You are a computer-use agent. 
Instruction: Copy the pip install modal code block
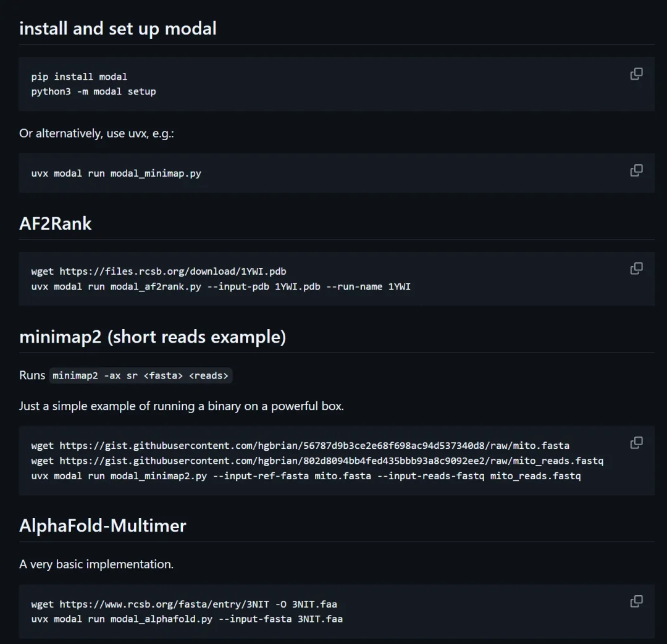pyautogui.click(x=636, y=74)
